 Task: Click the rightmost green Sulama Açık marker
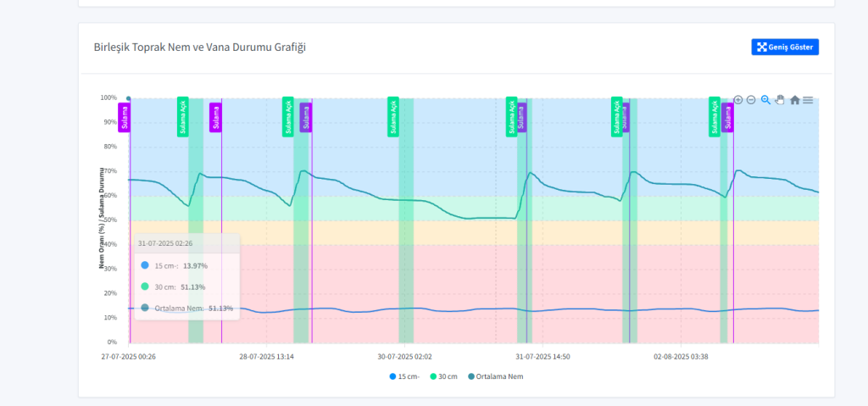click(715, 116)
